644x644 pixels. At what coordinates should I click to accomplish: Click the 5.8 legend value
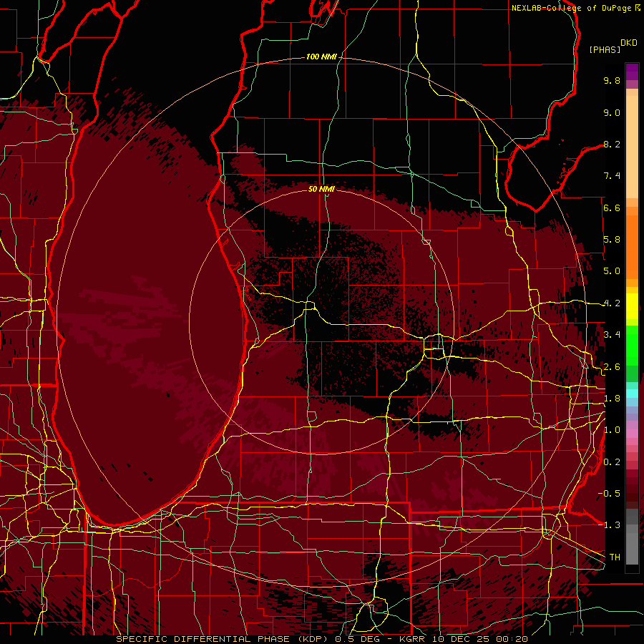(612, 240)
